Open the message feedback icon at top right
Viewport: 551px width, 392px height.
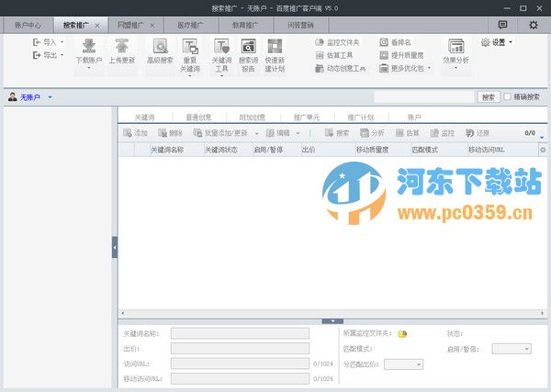pyautogui.click(x=502, y=25)
